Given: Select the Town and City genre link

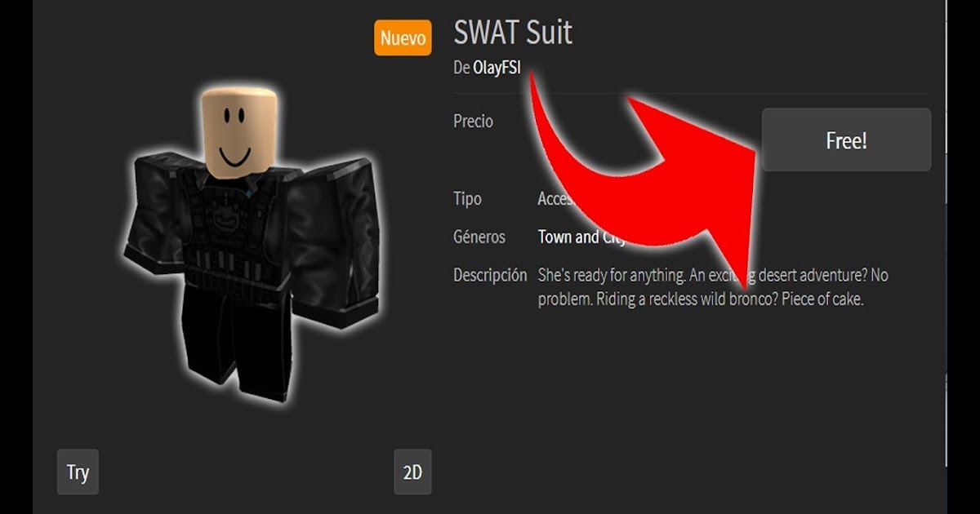Looking at the screenshot, I should [x=581, y=237].
